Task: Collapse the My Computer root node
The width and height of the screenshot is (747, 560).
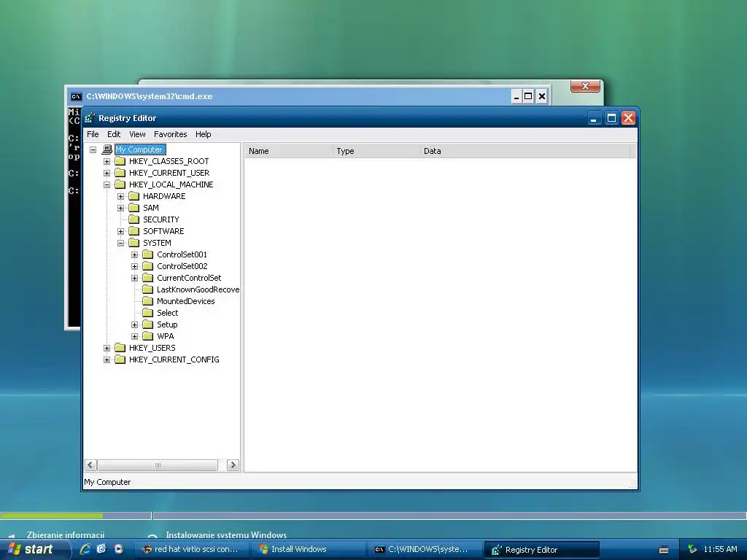Action: point(93,149)
